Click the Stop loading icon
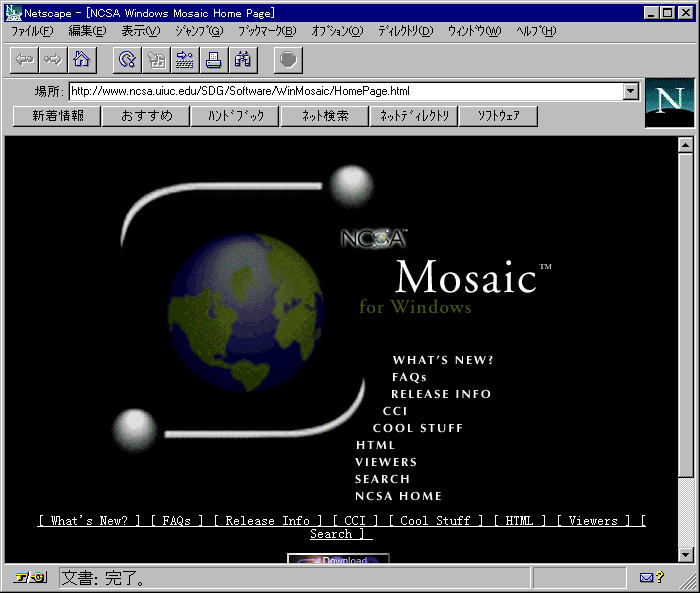The height and width of the screenshot is (593, 700). (288, 59)
